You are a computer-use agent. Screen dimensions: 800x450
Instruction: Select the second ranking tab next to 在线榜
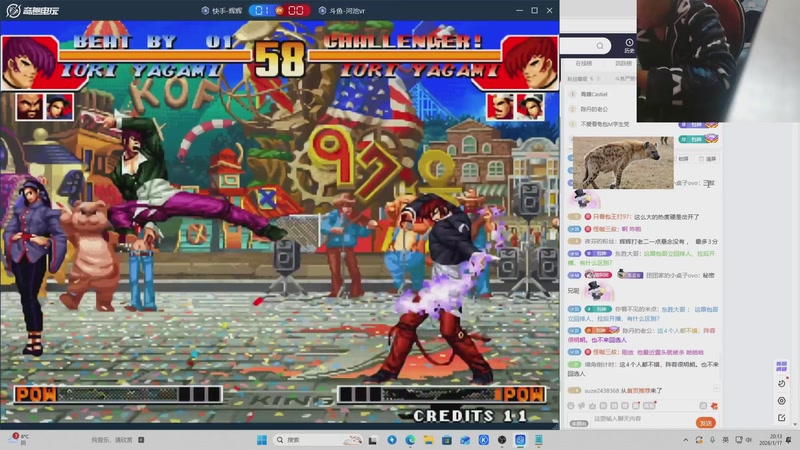point(623,63)
